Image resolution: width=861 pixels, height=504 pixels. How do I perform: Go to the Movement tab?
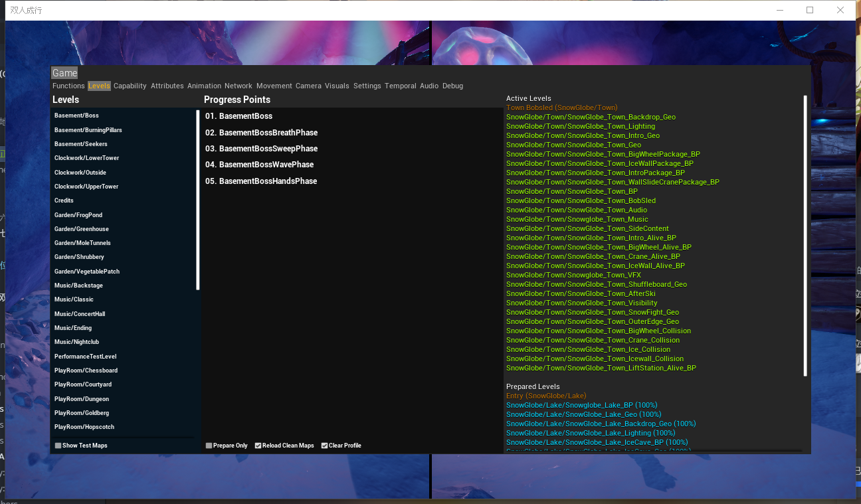tap(274, 86)
